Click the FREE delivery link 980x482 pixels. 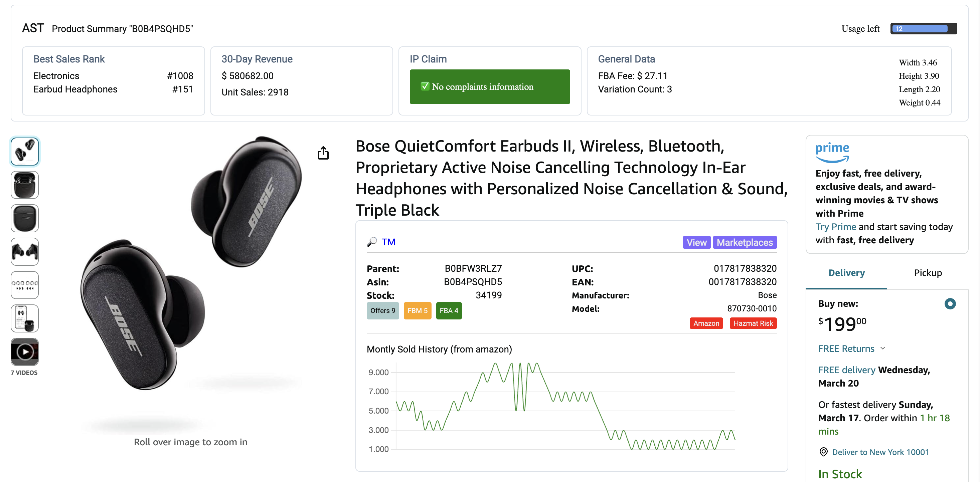847,370
